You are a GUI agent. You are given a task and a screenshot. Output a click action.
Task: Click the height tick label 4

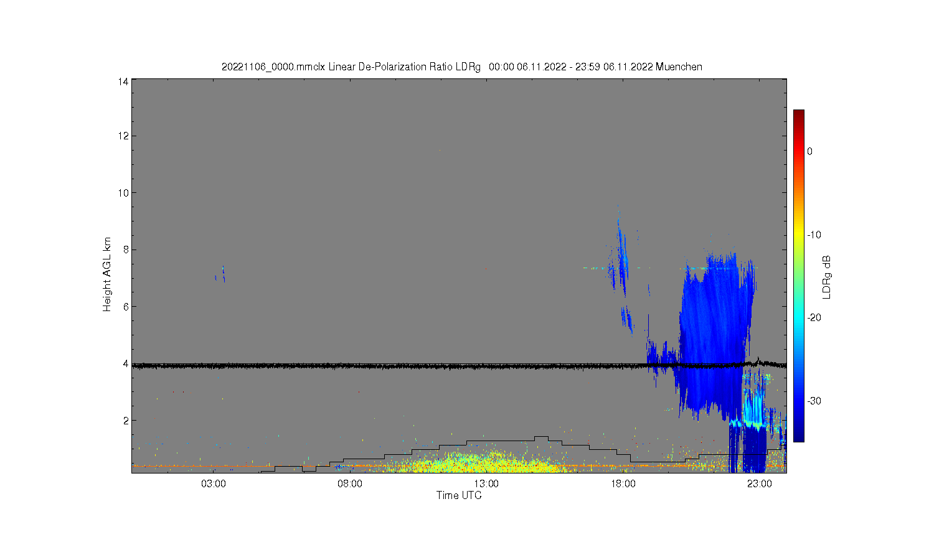(x=126, y=363)
